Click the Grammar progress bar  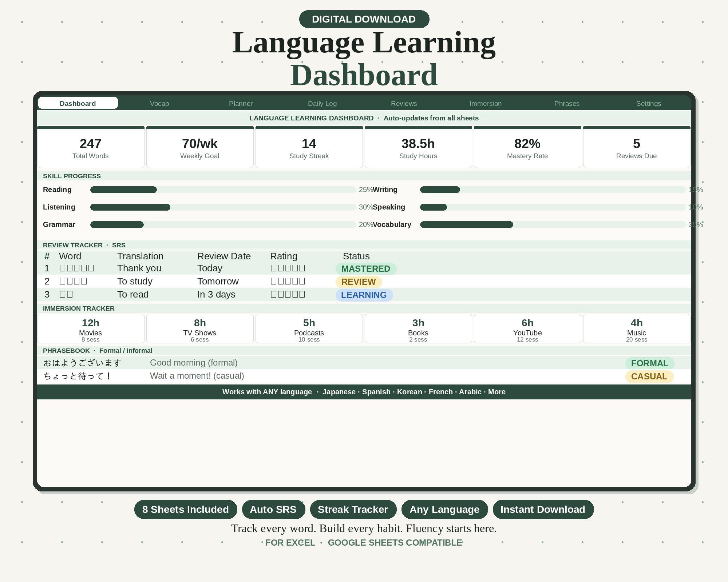point(223,224)
